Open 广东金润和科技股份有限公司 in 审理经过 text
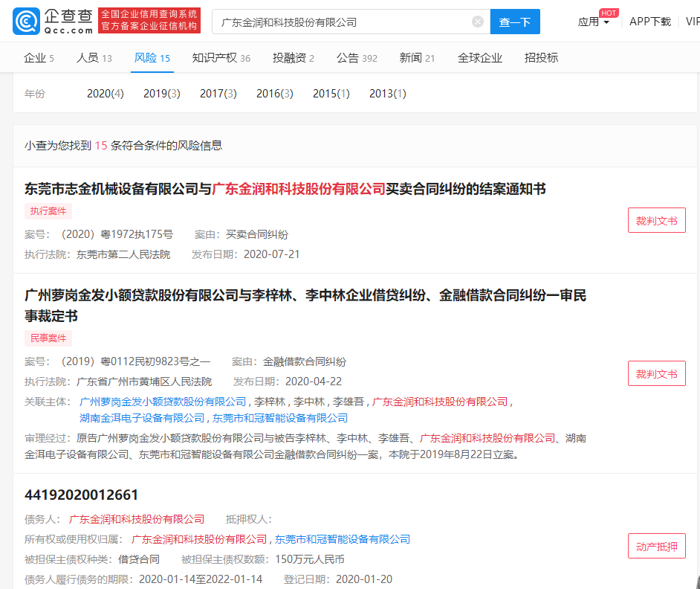This screenshot has height=589, width=700. (487, 438)
